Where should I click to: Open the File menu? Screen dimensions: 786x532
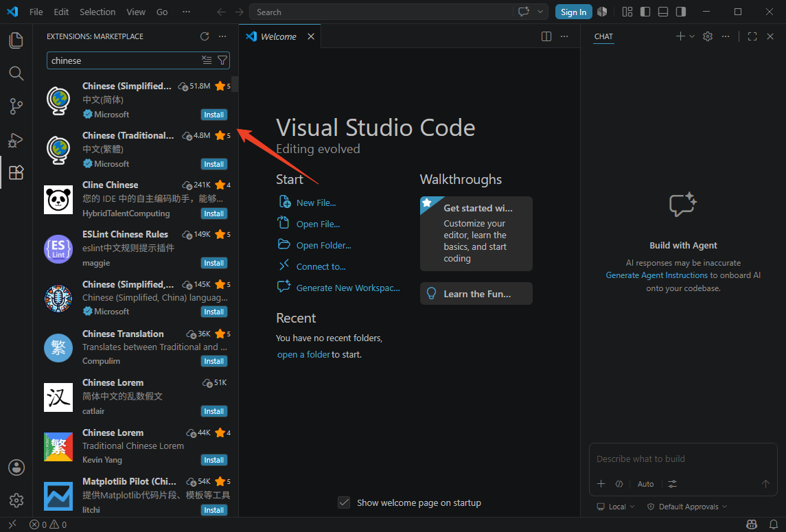pos(36,12)
